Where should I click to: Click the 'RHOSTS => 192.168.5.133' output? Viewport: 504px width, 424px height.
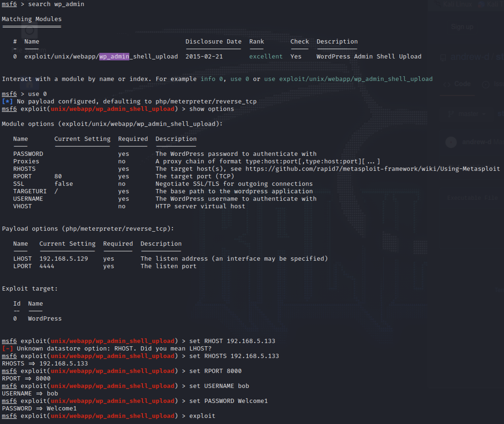pos(45,364)
